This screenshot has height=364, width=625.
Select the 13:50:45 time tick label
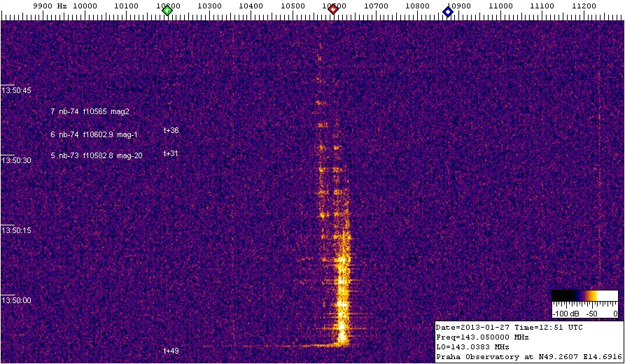tap(15, 91)
